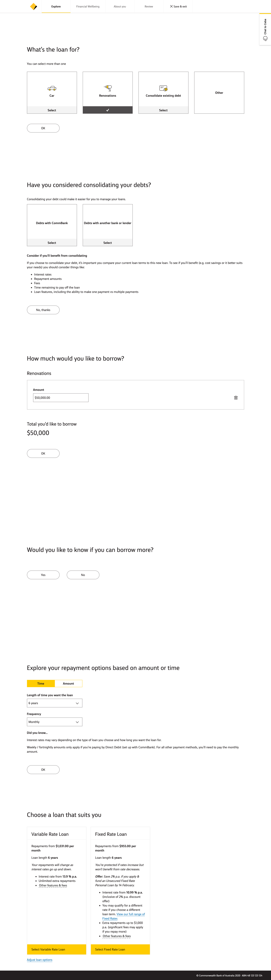Click the Car loan purpose icon

pos(52,88)
